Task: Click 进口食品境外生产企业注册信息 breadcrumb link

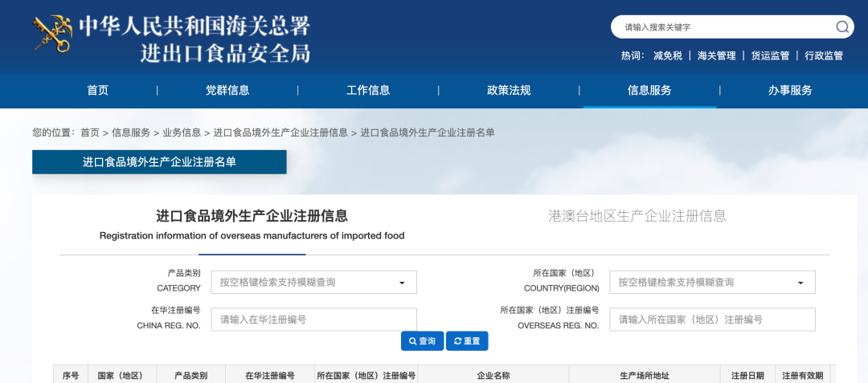Action: 280,132
